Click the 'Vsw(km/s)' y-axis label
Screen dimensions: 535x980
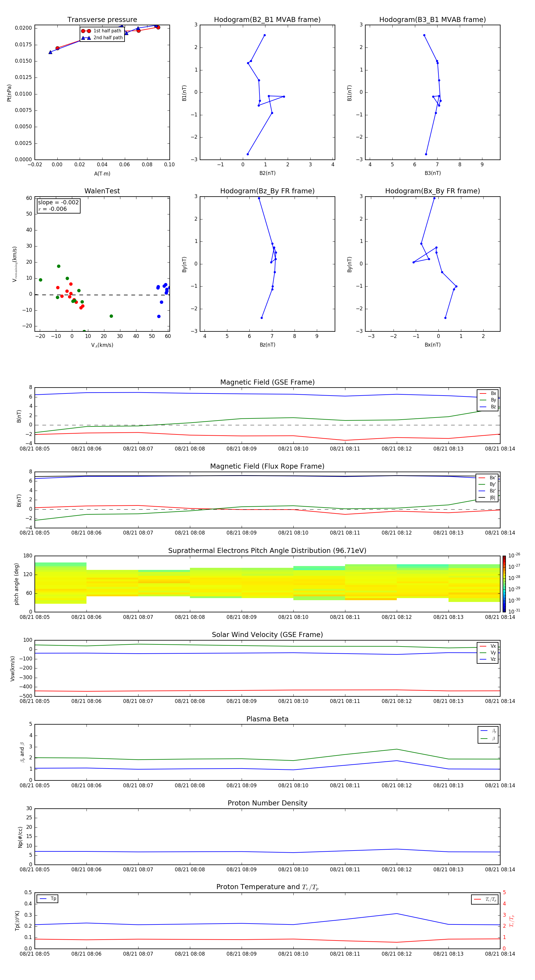(12, 668)
